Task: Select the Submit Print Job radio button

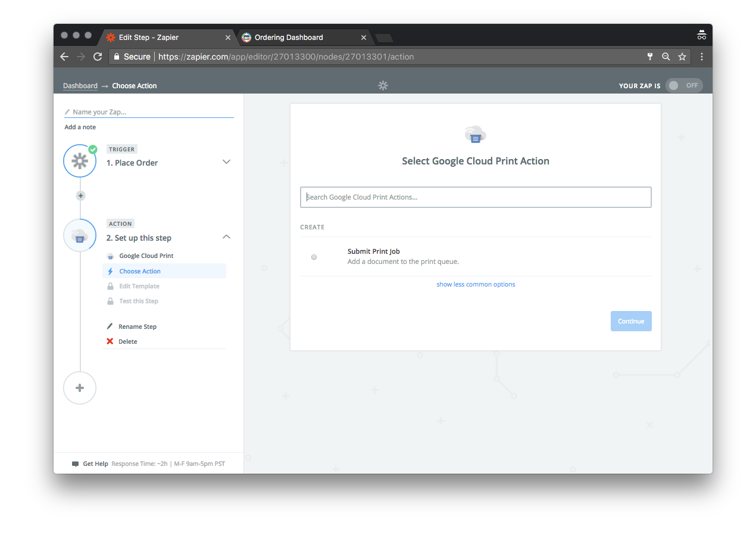Action: point(314,257)
